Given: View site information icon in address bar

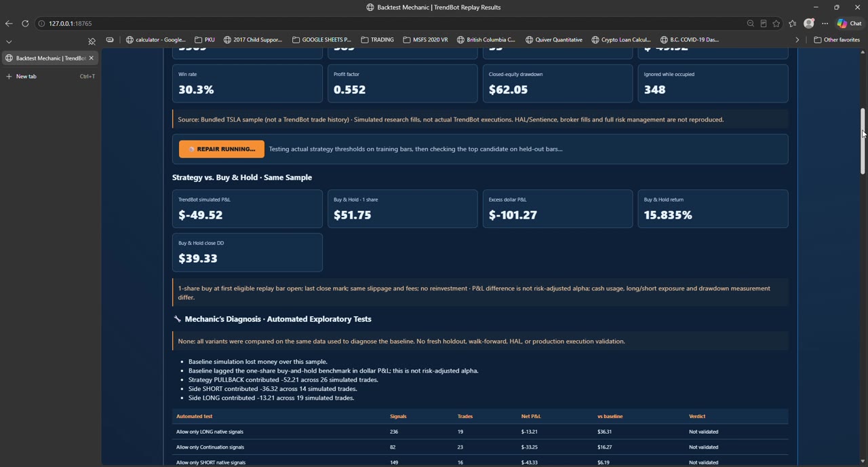Looking at the screenshot, I should point(41,23).
